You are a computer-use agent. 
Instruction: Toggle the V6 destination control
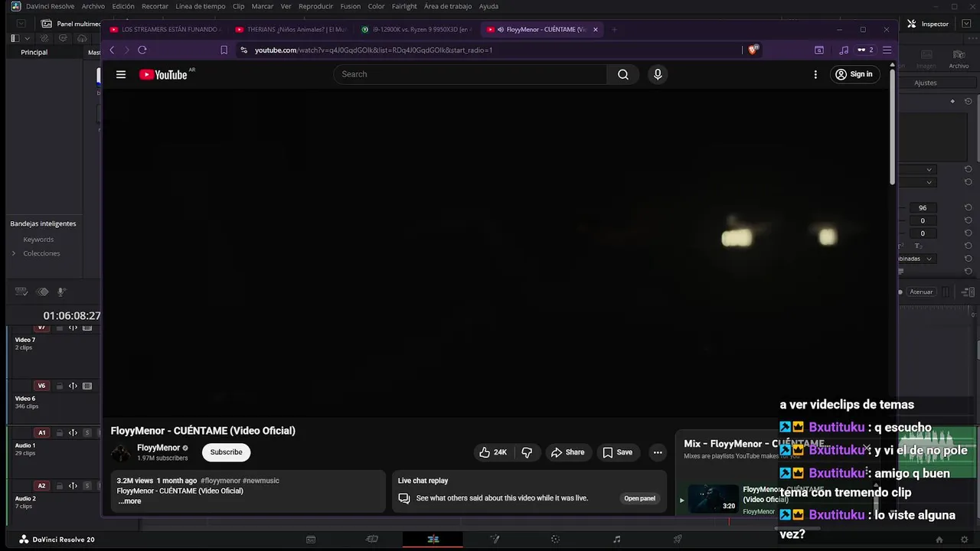coord(42,386)
